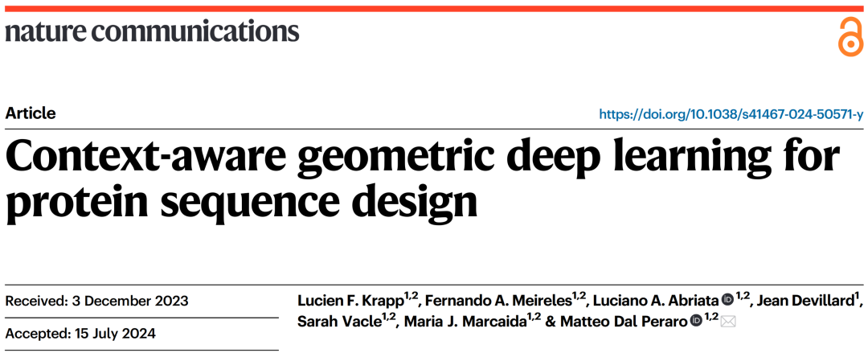Open Matteo Dal Peraro's ORCID icon

[x=696, y=321]
